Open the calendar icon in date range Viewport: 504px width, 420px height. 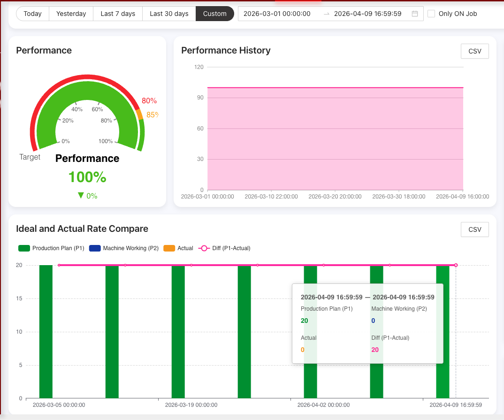[x=414, y=14]
